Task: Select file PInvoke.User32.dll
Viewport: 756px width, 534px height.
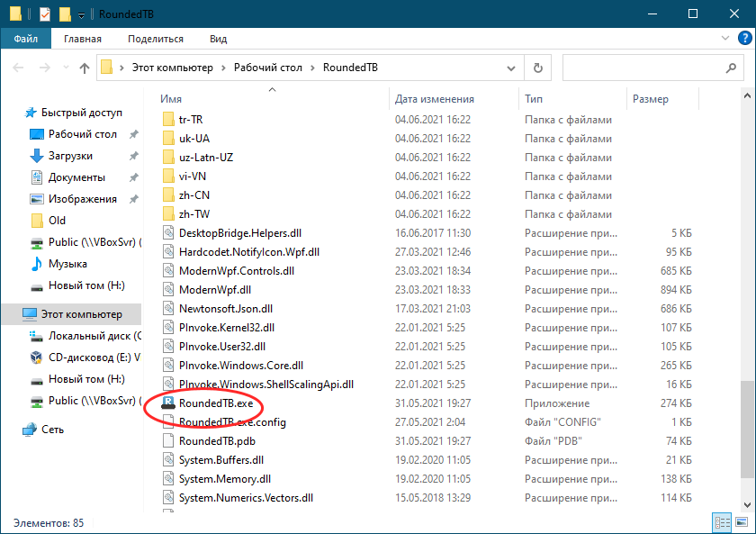Action: pyautogui.click(x=222, y=347)
